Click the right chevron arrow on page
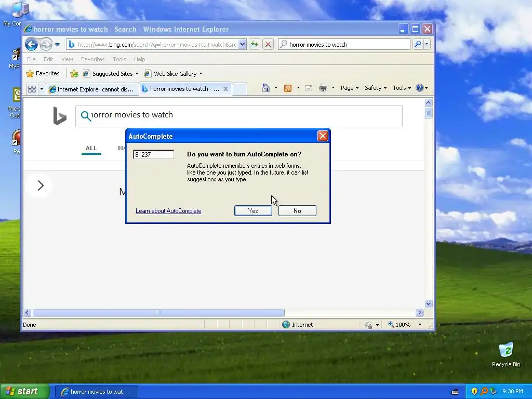Image resolution: width=532 pixels, height=399 pixels. (41, 185)
